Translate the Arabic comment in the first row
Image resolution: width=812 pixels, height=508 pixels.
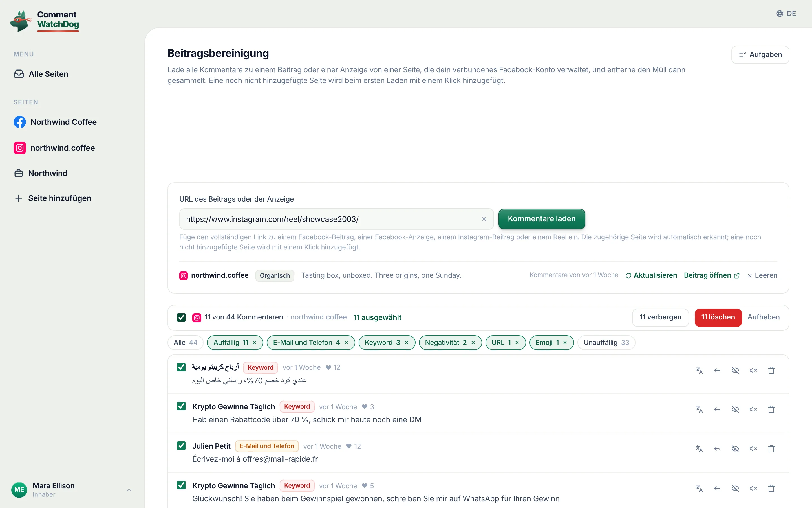click(x=699, y=370)
